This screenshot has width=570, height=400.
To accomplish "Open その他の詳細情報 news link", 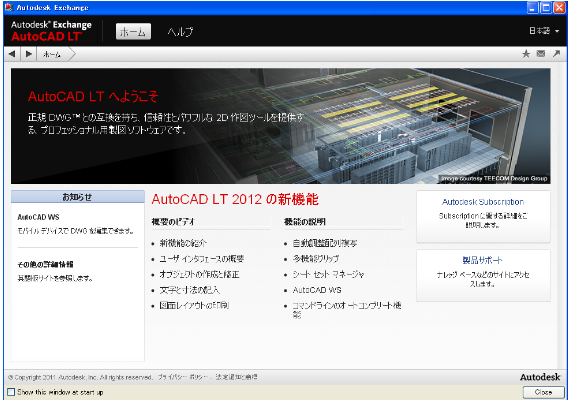I will 45,264.
